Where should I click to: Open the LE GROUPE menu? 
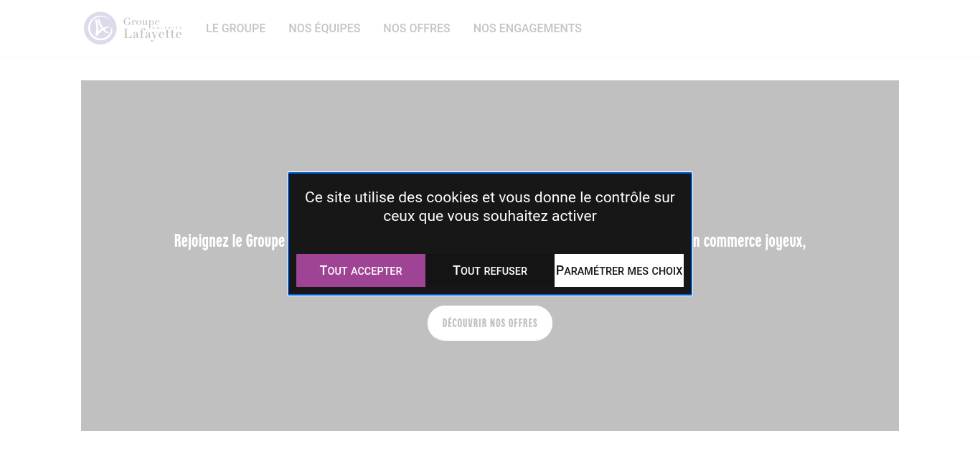[235, 29]
